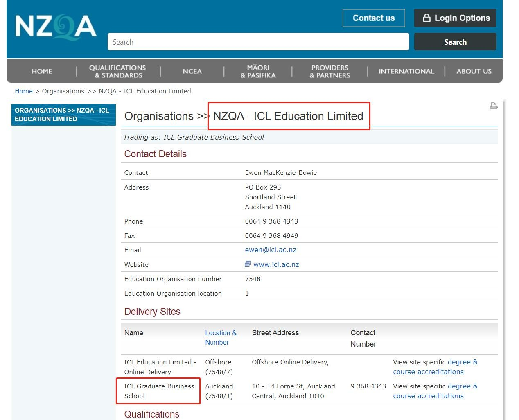Open Providers & Partners menu
Viewport: 519px width, 420px height.
(x=330, y=71)
